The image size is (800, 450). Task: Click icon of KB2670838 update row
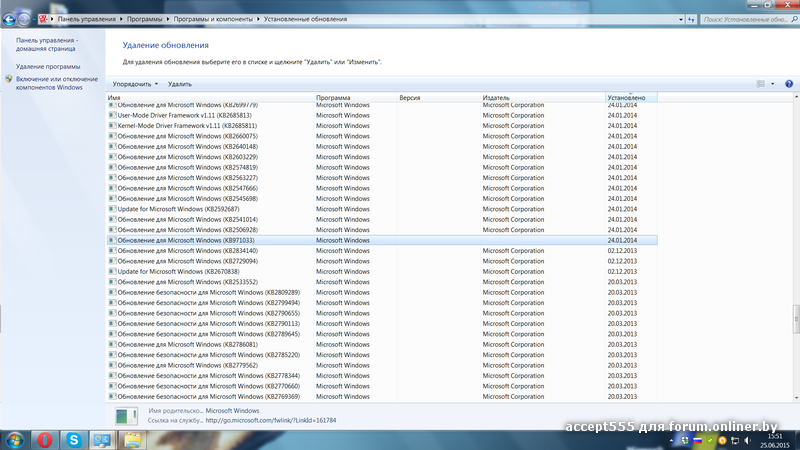pos(112,271)
